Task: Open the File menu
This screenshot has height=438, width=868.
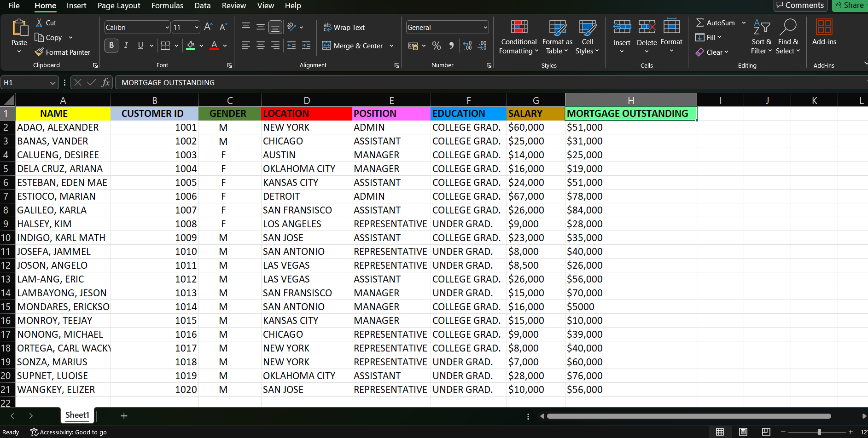Action: 14,6
